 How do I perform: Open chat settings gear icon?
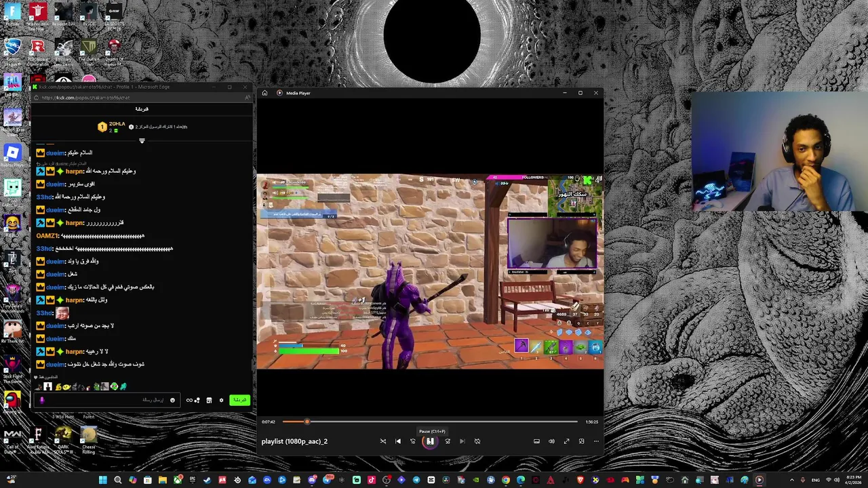point(221,400)
